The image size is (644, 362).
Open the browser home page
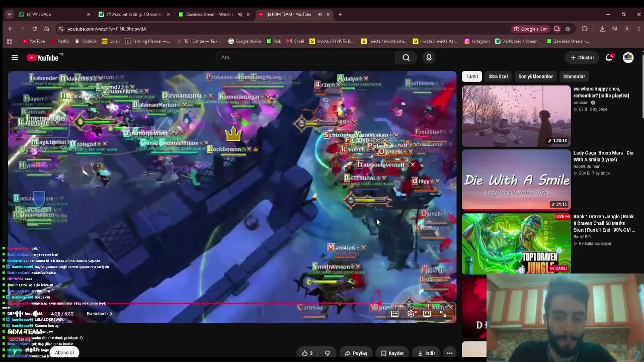(x=46, y=29)
